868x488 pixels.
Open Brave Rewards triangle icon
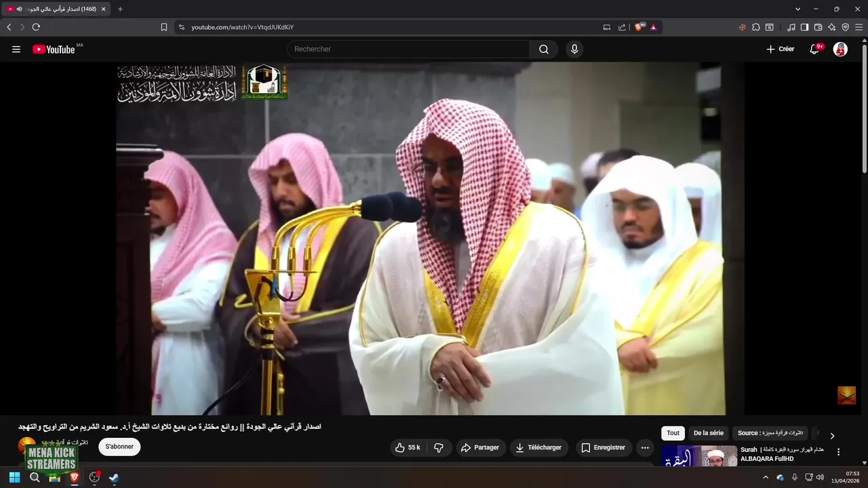(654, 27)
